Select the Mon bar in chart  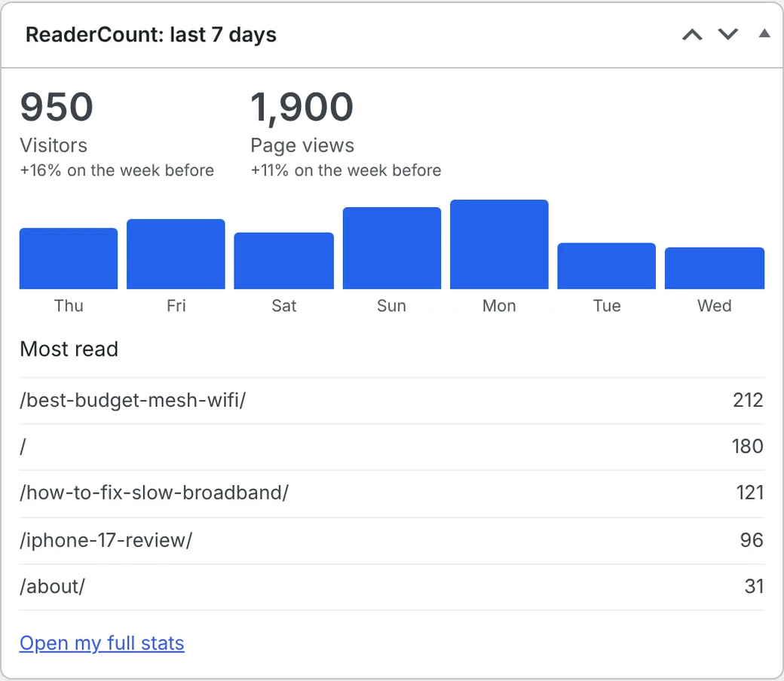[x=499, y=244]
